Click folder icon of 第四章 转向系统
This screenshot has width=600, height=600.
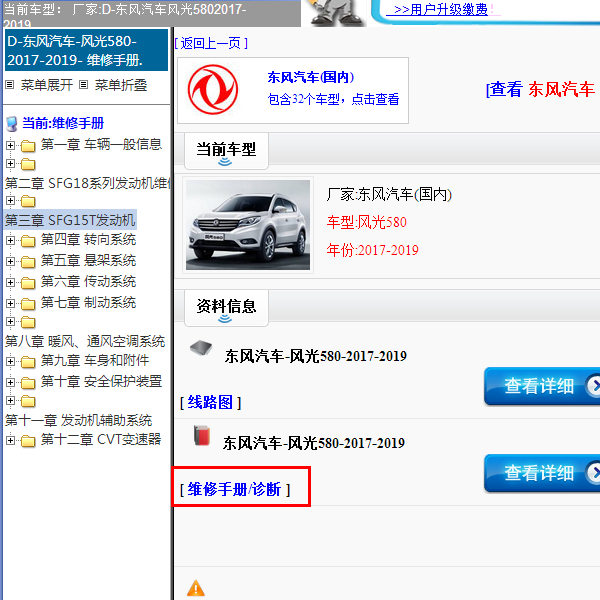click(28, 241)
